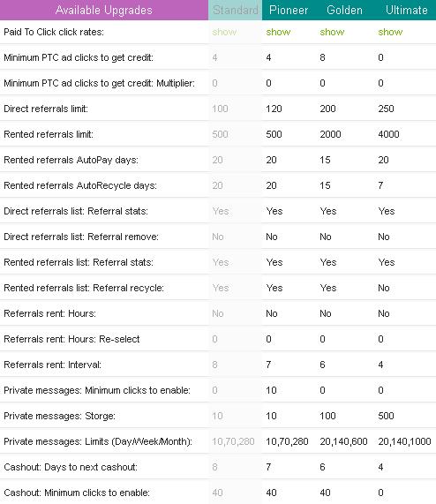This screenshot has width=436, height=504.
Task: Click the Golden private messages storage 100
Action: pos(327,416)
